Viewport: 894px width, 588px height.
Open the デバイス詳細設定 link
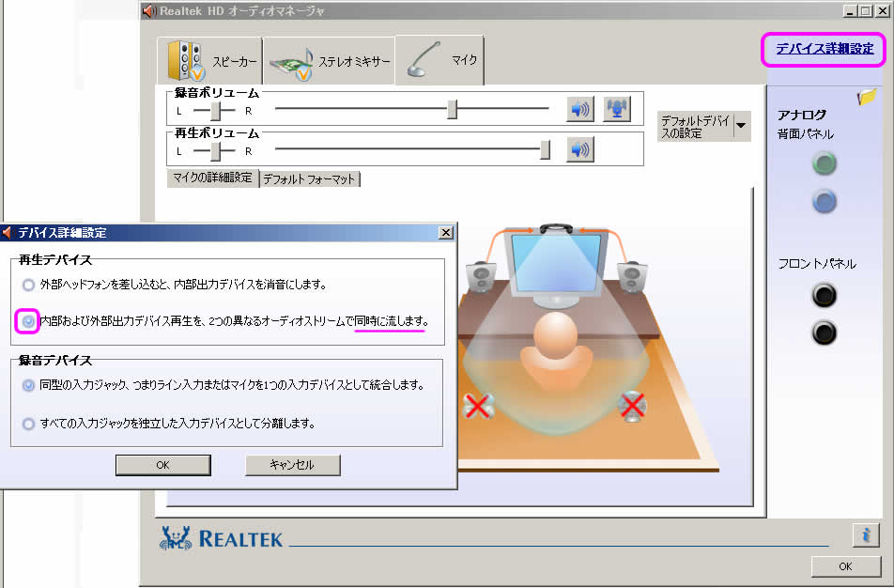825,49
